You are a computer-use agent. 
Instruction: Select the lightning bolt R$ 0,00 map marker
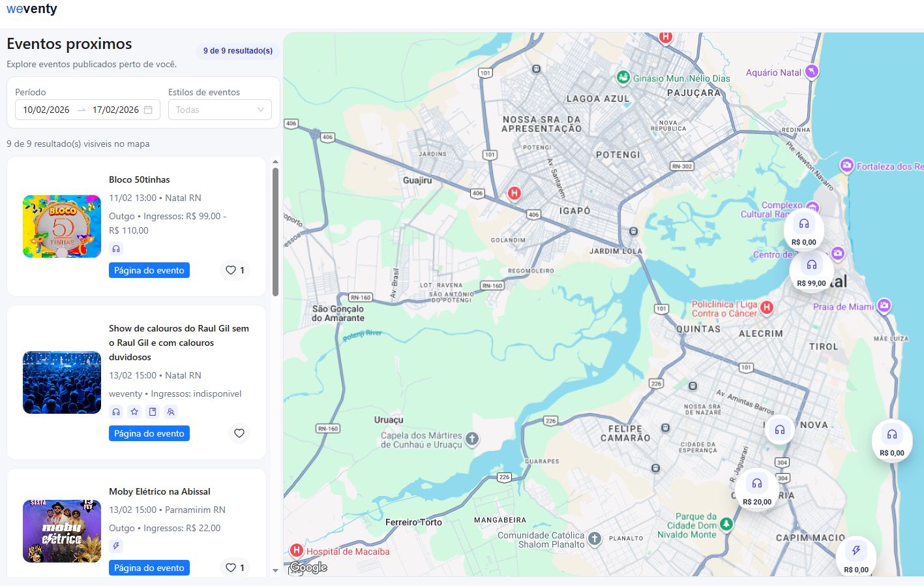coord(856,556)
